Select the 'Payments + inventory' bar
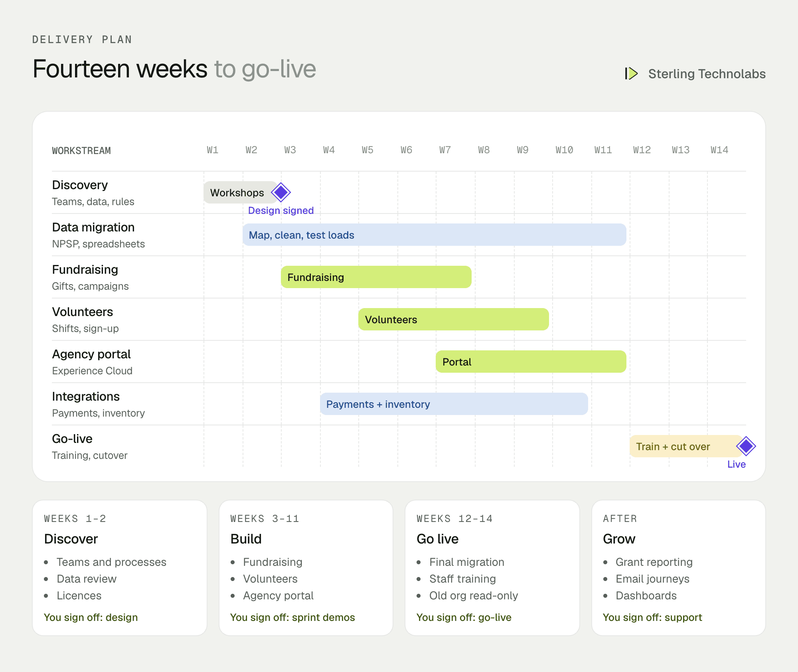The height and width of the screenshot is (672, 798). [x=454, y=404]
